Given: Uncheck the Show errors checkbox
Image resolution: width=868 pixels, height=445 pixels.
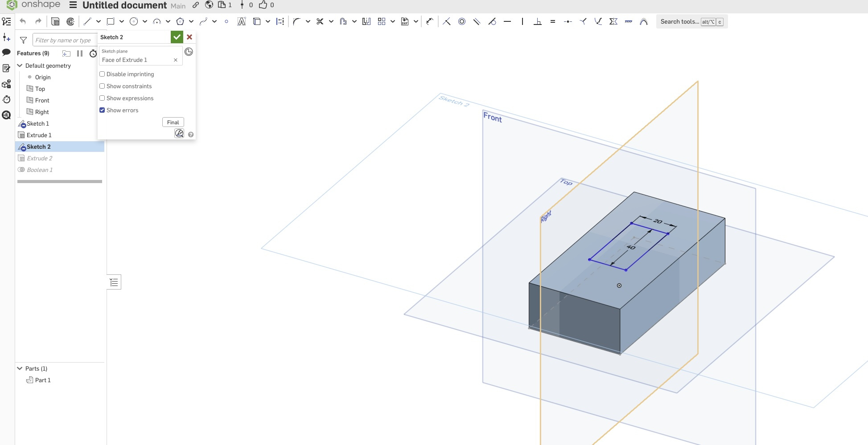Looking at the screenshot, I should 102,110.
